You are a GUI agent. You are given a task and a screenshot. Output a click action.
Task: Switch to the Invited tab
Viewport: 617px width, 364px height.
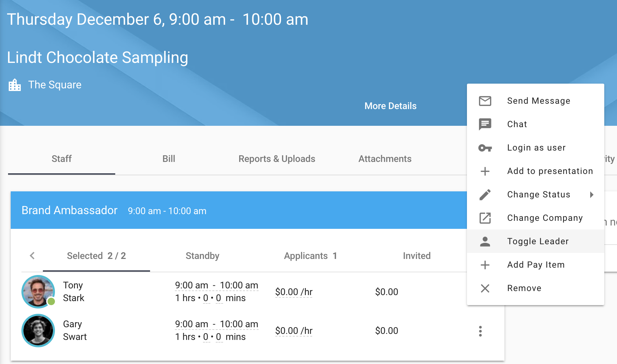coord(417,256)
